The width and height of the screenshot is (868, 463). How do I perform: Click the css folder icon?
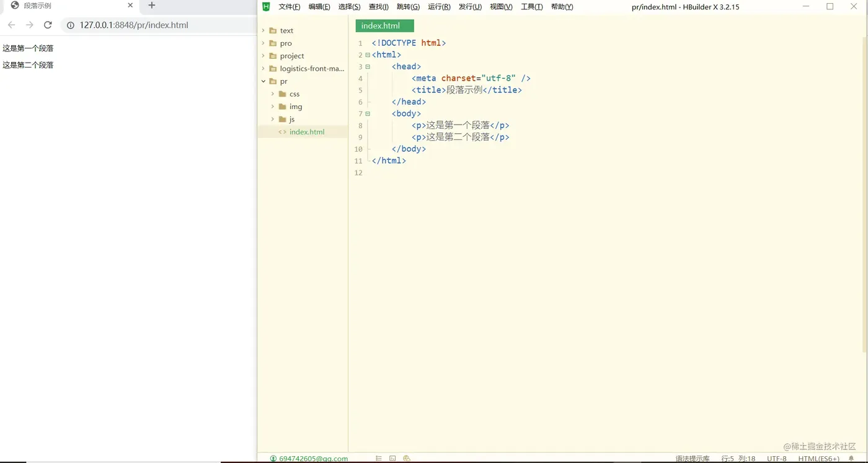point(283,94)
